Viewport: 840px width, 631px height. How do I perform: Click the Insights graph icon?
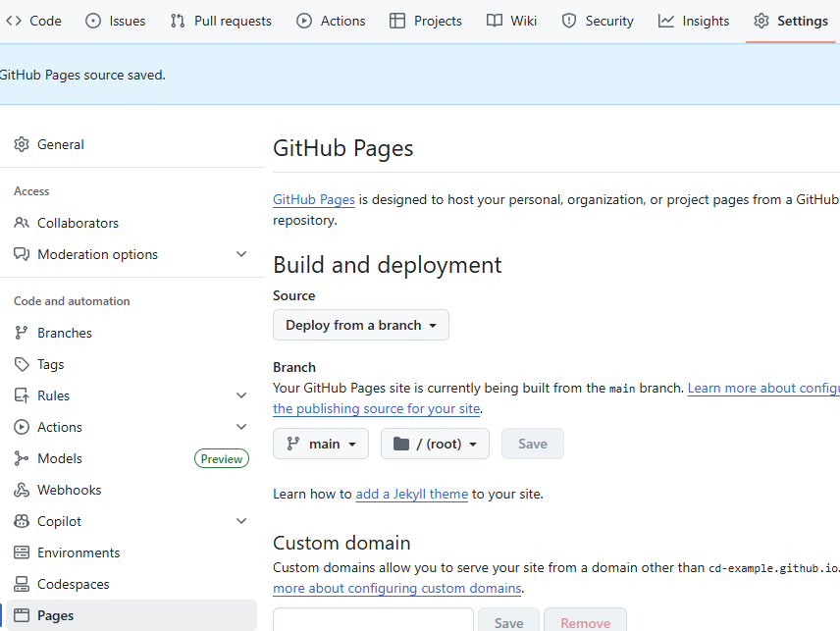[666, 21]
